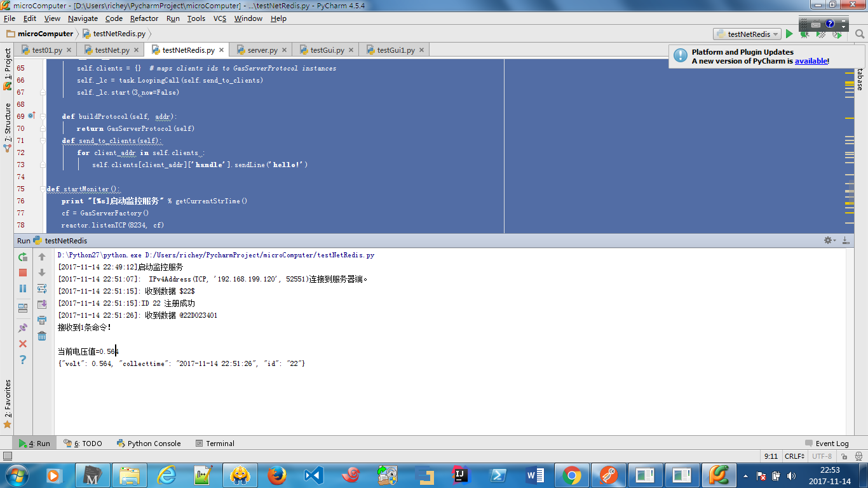Screen dimensions: 868x488
Task: Open the File menu
Action: 10,18
